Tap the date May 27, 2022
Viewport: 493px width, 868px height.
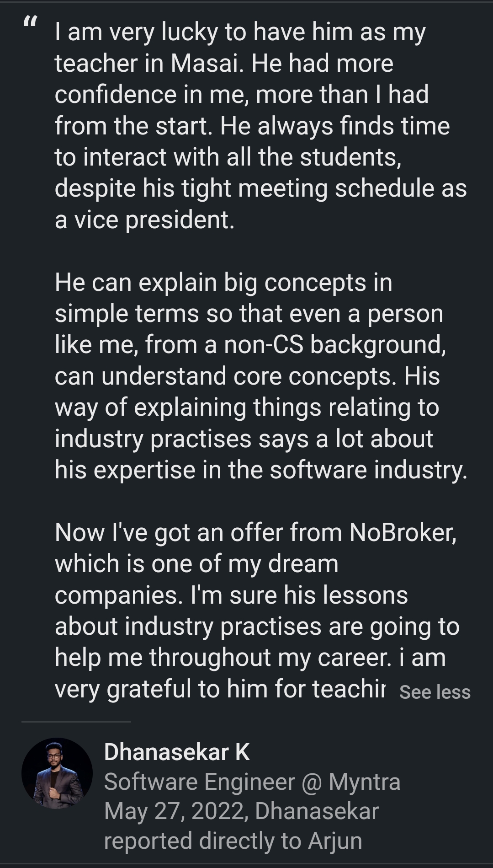point(176,811)
